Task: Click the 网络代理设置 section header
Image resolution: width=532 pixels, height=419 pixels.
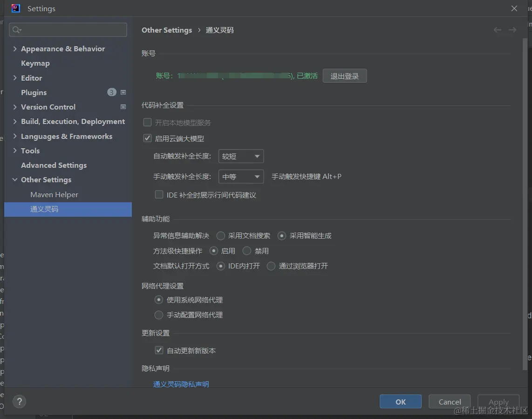Action: [x=163, y=286]
